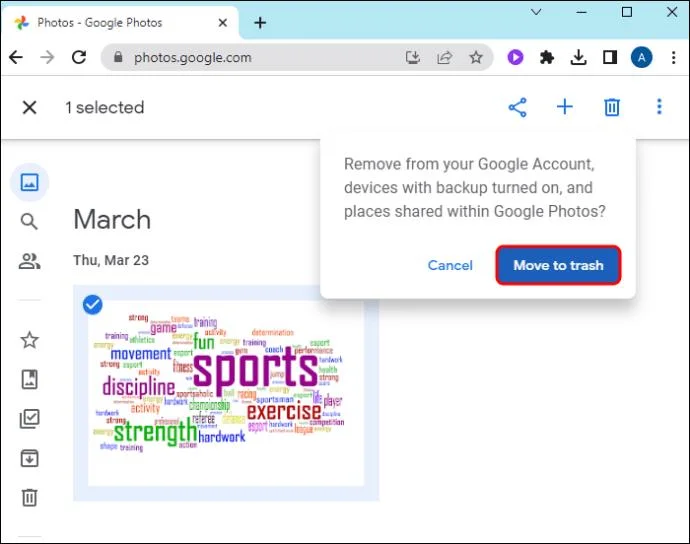
Task: Reload the Google Photos page
Action: (79, 57)
